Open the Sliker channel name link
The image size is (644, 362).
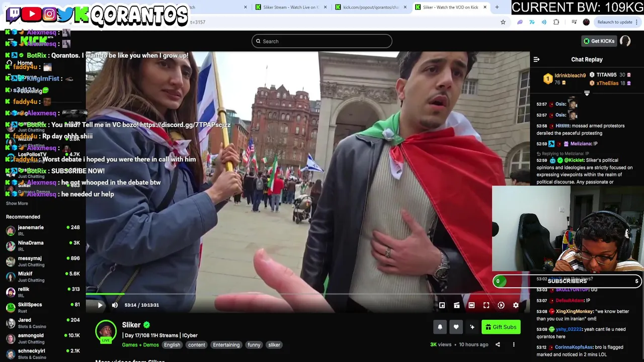point(131,325)
